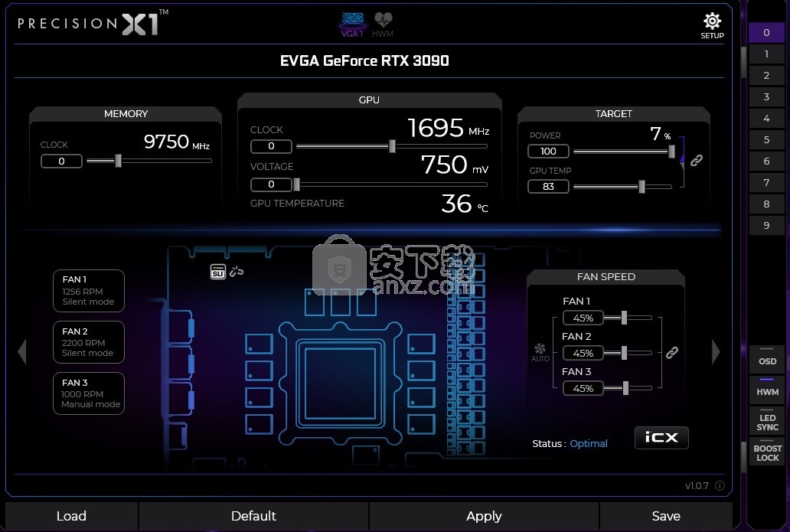The width and height of the screenshot is (790, 532).
Task: Click the GPU clock offset field
Action: coord(271,146)
